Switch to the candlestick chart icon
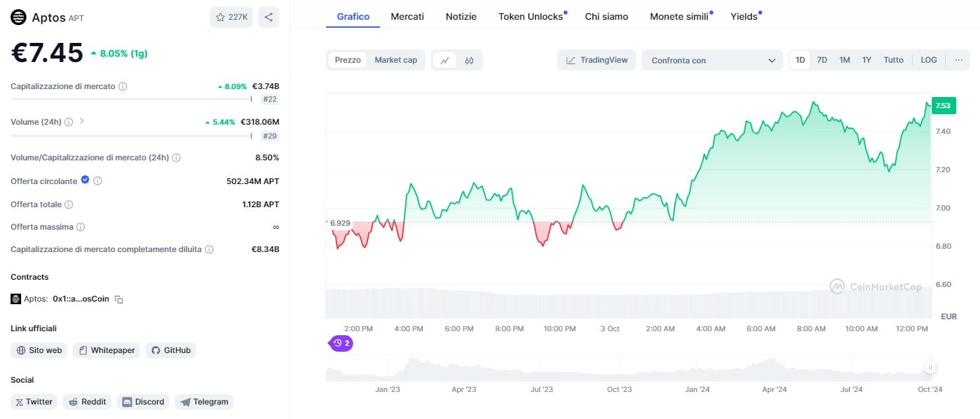This screenshot has height=419, width=980. point(469,60)
